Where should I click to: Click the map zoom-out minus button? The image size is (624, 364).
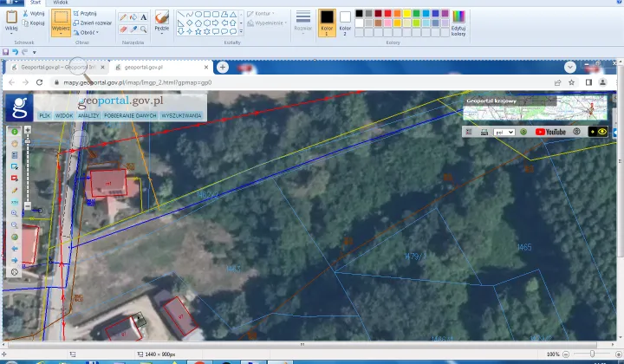pyautogui.click(x=28, y=206)
